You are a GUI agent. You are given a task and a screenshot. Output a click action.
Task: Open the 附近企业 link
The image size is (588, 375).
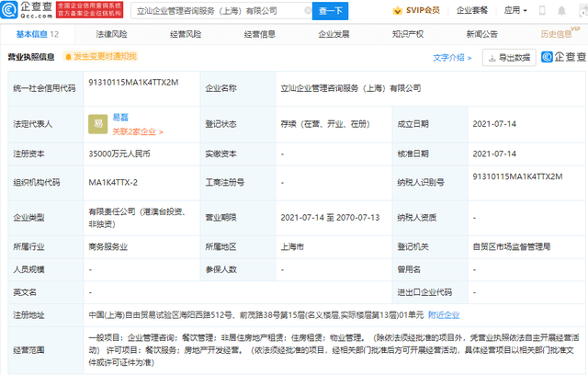click(x=444, y=315)
